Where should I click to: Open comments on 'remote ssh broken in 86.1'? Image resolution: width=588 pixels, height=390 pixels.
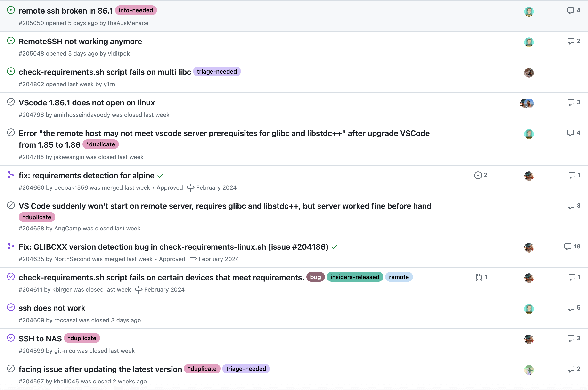click(x=574, y=10)
